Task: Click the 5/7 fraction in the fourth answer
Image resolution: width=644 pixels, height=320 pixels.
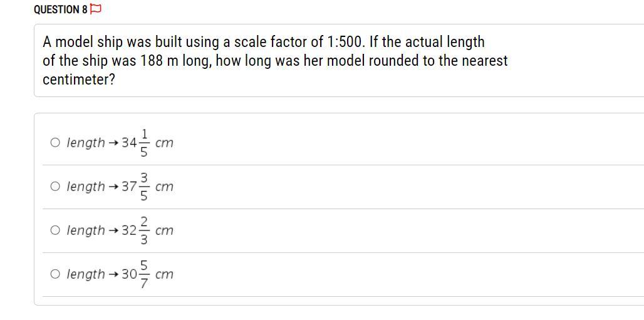Action: click(x=145, y=274)
